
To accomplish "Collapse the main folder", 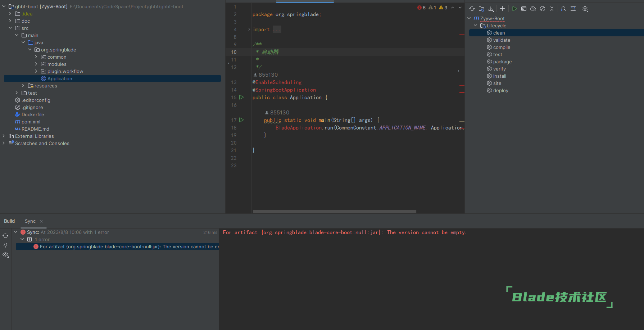I will click(17, 35).
